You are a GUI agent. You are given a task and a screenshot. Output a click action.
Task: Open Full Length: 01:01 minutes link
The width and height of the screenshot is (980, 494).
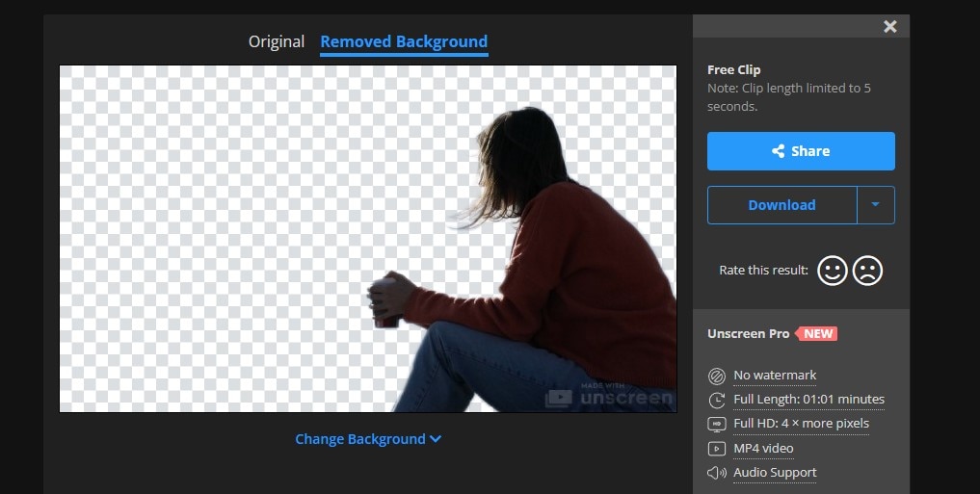pos(808,399)
